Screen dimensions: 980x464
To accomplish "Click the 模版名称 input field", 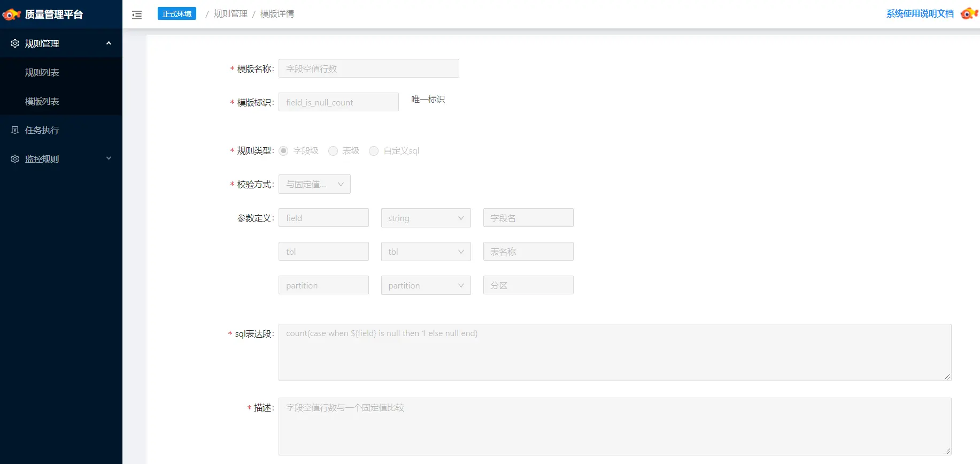I will click(x=368, y=69).
